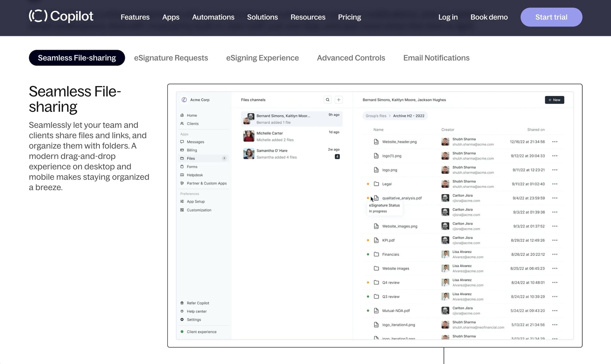Image resolution: width=611 pixels, height=364 pixels.
Task: Expand the Legal folder
Action: (x=386, y=184)
